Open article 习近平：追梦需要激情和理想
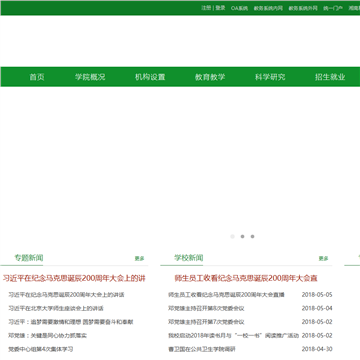This screenshot has height=360, width=360. (x=71, y=322)
